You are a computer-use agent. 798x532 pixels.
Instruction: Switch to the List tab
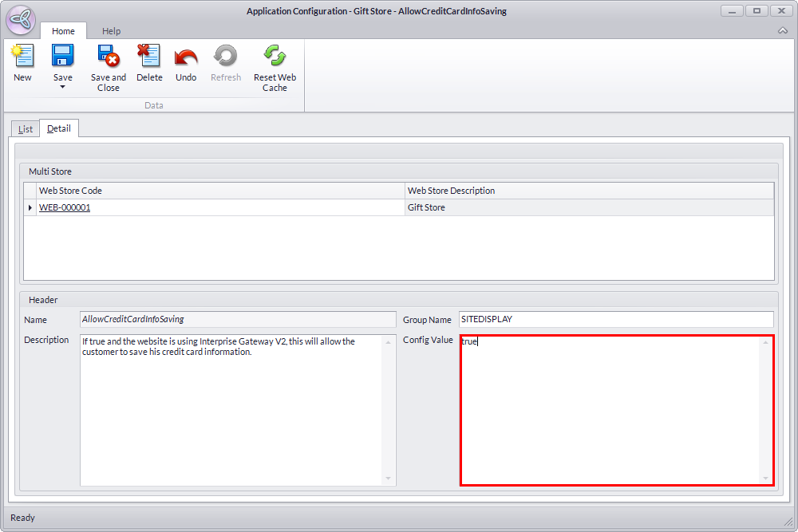click(x=26, y=128)
